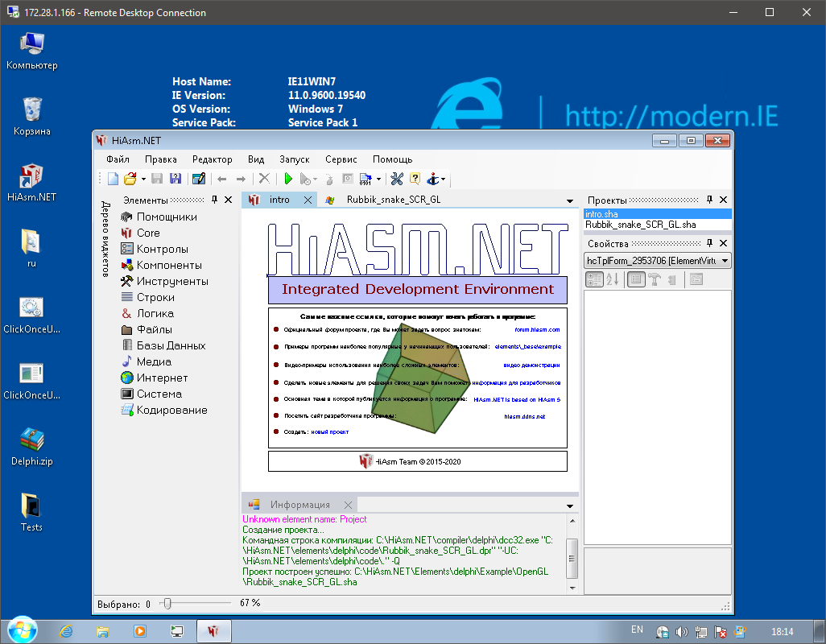This screenshot has width=826, height=644.
Task: Expand the open folder dropdown arrow
Action: (x=143, y=179)
